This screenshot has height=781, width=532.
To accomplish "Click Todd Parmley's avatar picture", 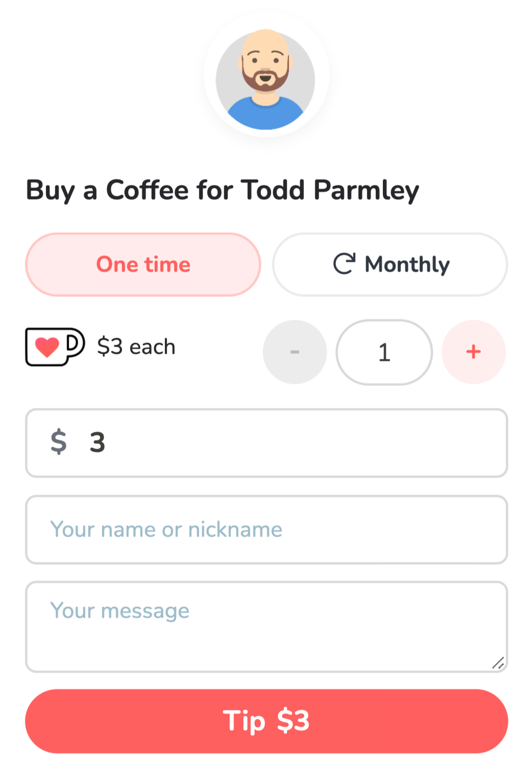I will (265, 79).
